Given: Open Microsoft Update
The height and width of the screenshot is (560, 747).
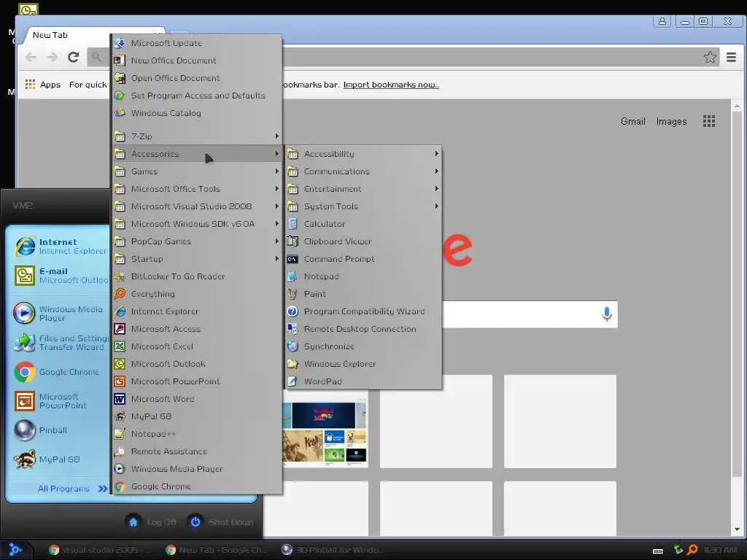Looking at the screenshot, I should click(x=197, y=43).
